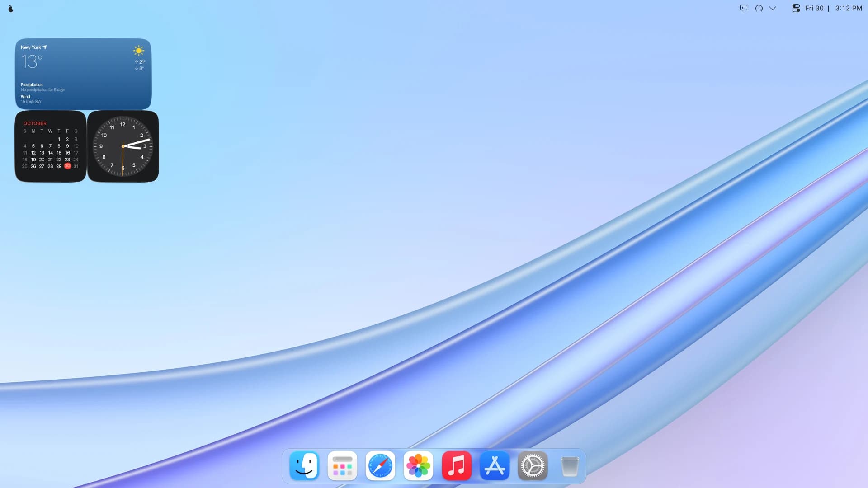Open Control Center toggles icon
Screen dimensions: 868x488
(796, 8)
